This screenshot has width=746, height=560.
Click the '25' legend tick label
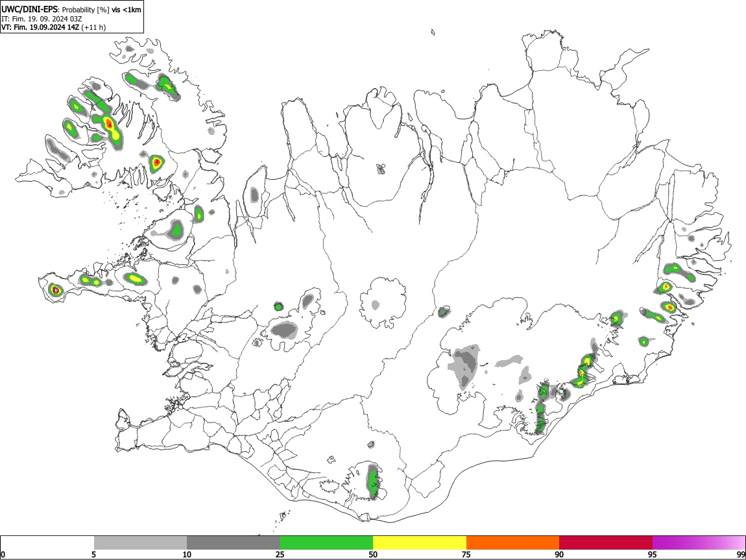[x=280, y=554]
